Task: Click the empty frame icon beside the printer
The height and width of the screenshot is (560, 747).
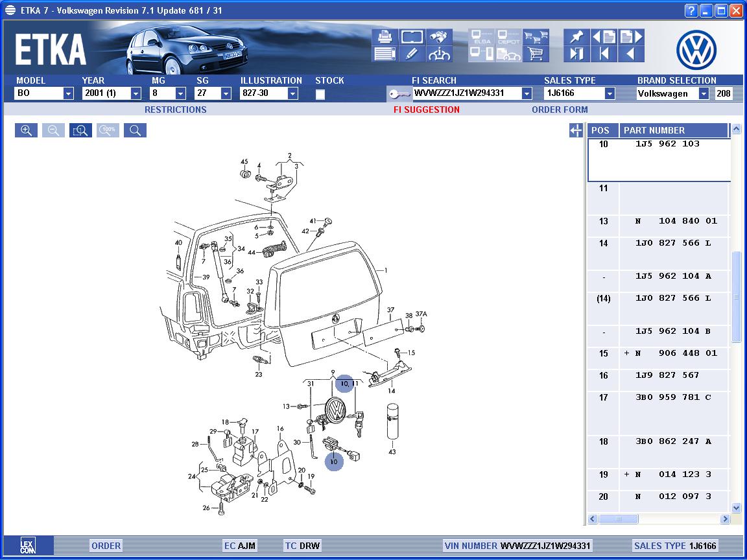Action: 412,37
